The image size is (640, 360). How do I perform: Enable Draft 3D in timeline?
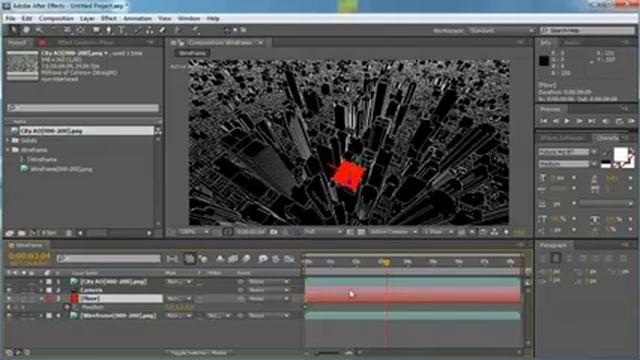tap(203, 259)
